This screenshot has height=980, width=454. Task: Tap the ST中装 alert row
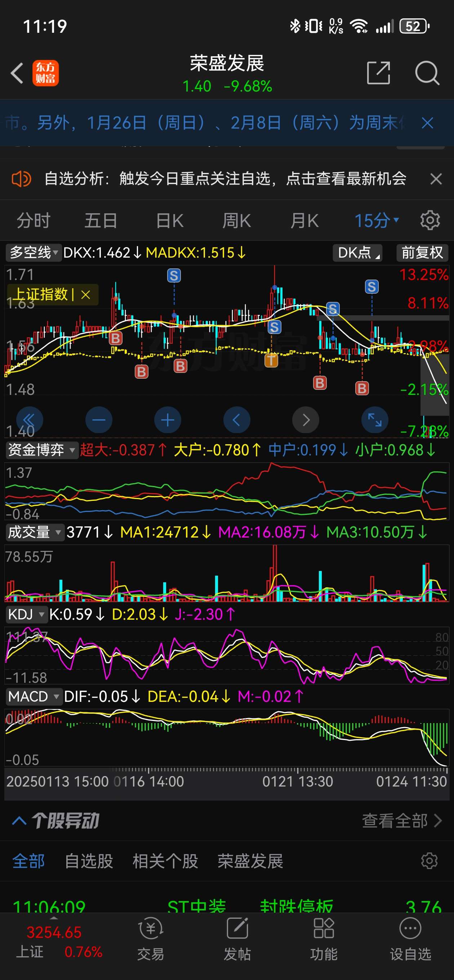coord(227,907)
